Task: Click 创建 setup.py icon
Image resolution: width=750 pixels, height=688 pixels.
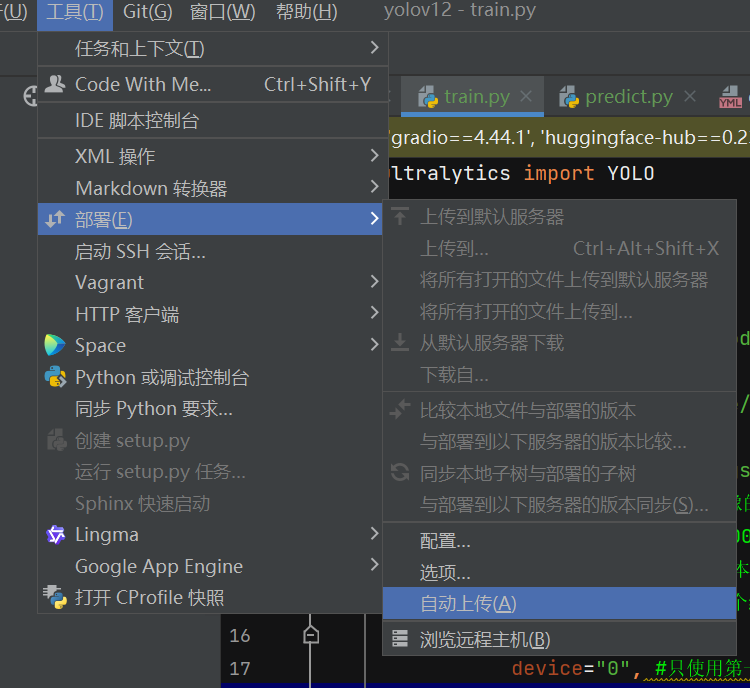Action: (56, 440)
